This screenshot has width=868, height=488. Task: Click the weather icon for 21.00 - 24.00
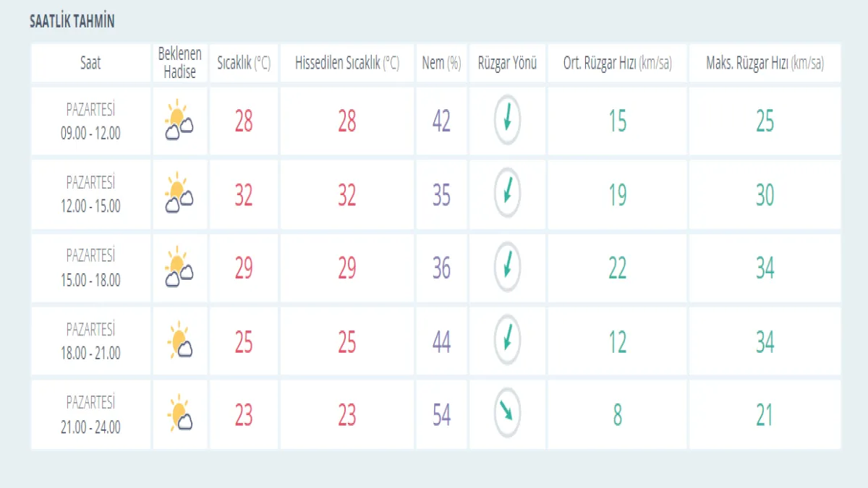(179, 415)
